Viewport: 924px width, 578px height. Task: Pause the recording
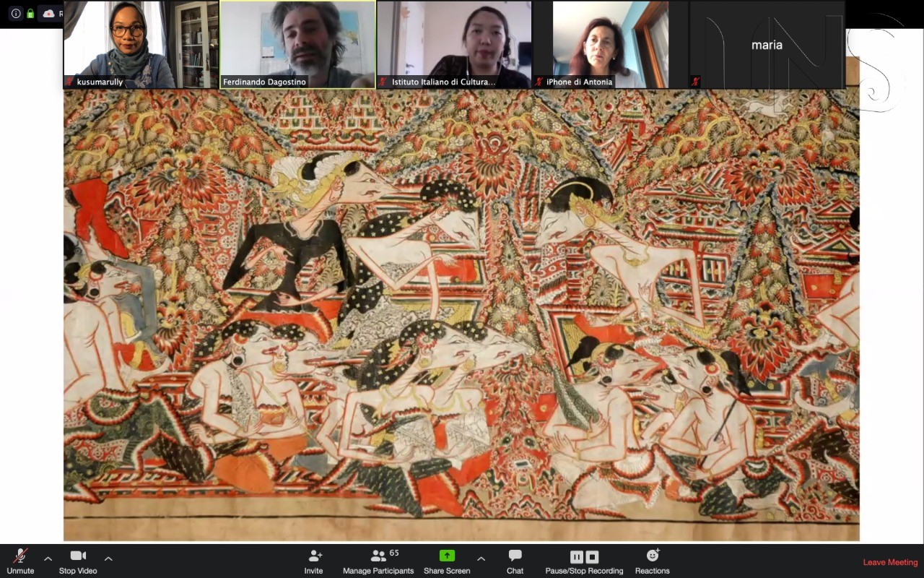(577, 557)
